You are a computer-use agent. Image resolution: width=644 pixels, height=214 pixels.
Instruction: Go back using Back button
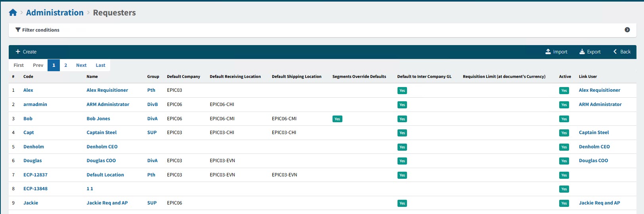point(622,52)
